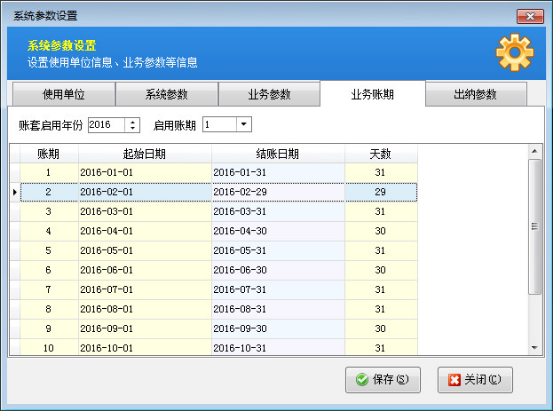Close the 系统参数设置 dialog window

click(530, 16)
